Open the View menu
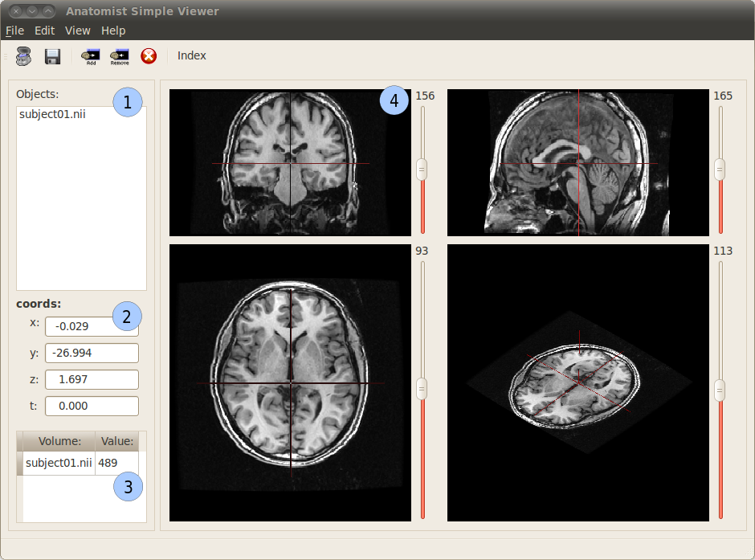Image resolution: width=755 pixels, height=560 pixels. click(78, 31)
